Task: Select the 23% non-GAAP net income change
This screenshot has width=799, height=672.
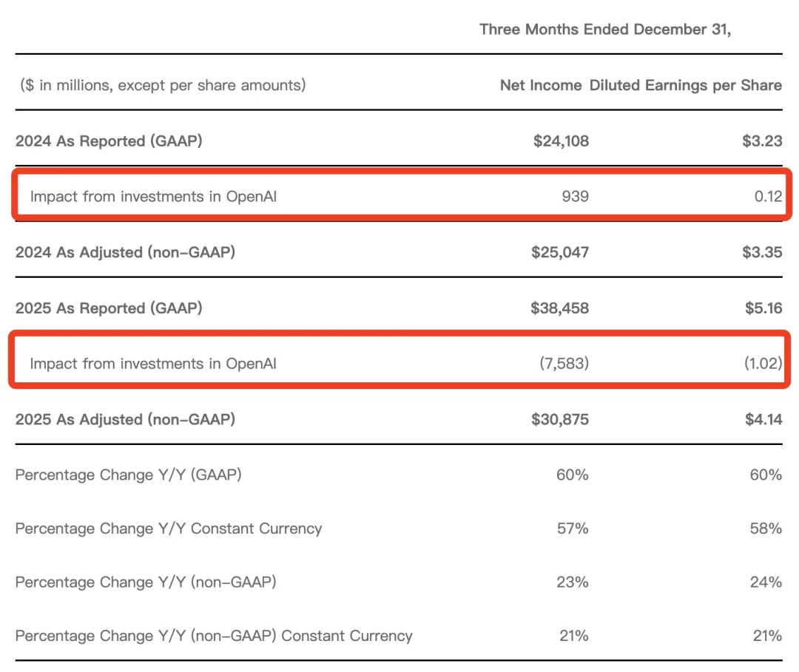Action: pos(573,583)
